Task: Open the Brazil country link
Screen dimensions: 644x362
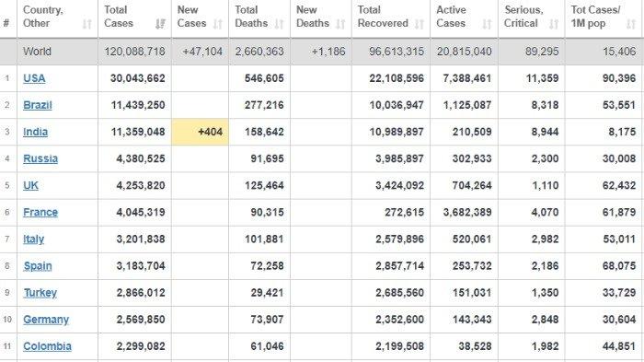Action: click(x=38, y=105)
